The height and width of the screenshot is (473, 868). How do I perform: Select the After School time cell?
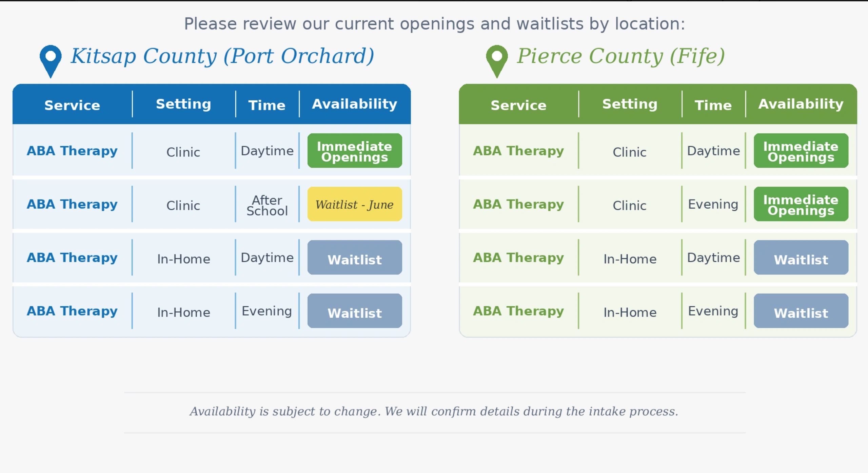pyautogui.click(x=267, y=205)
